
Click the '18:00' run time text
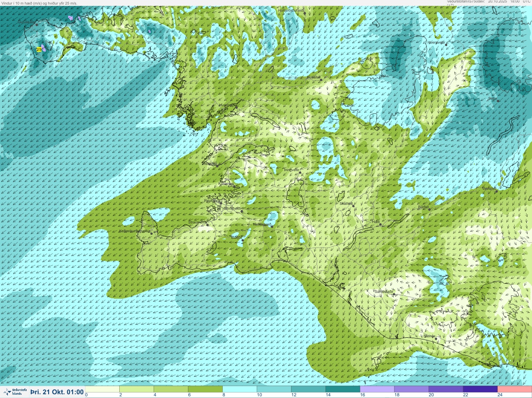click(x=515, y=2)
